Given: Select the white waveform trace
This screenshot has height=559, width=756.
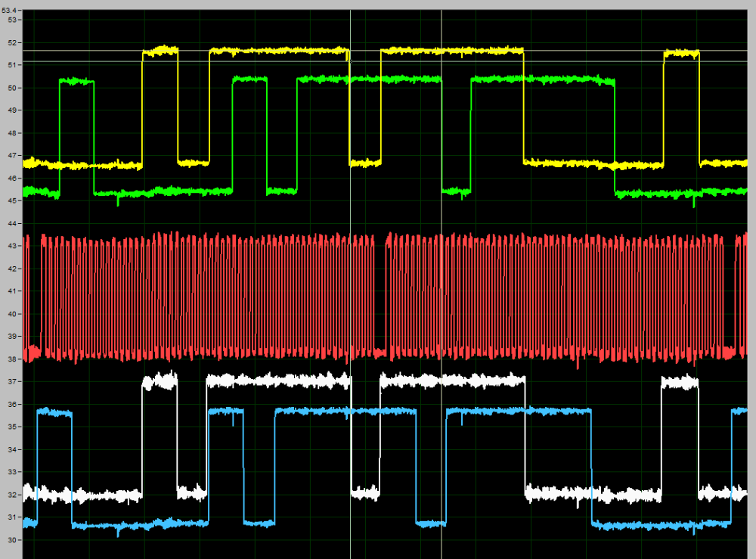Looking at the screenshot, I should pyautogui.click(x=280, y=380).
